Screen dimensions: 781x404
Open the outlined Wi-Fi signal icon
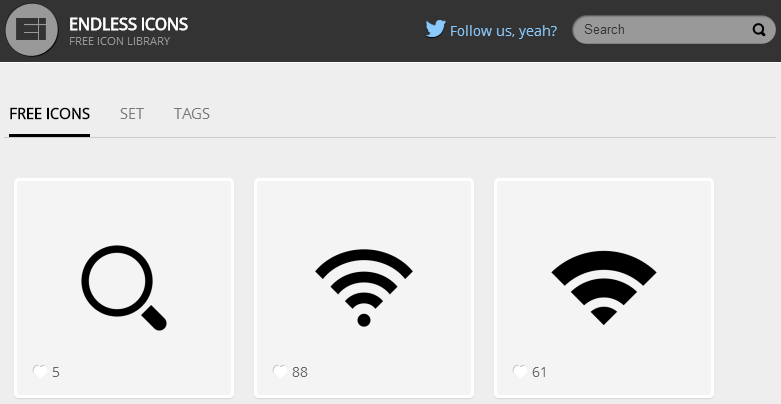tap(364, 288)
